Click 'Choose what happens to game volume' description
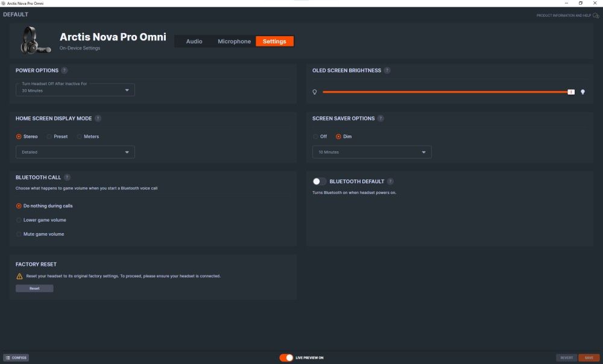Screen dimensions: 603x364 pyautogui.click(x=86, y=189)
